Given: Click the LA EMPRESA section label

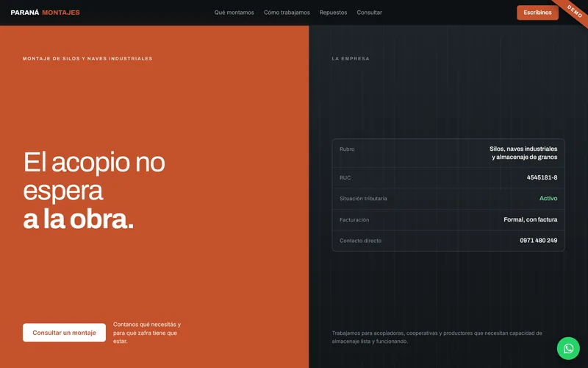Looking at the screenshot, I should (351, 59).
